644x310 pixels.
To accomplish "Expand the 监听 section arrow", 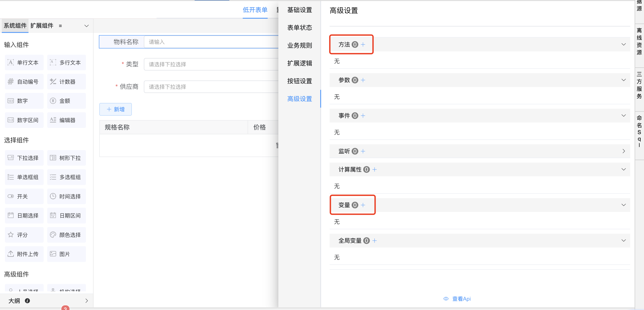I will tap(623, 151).
